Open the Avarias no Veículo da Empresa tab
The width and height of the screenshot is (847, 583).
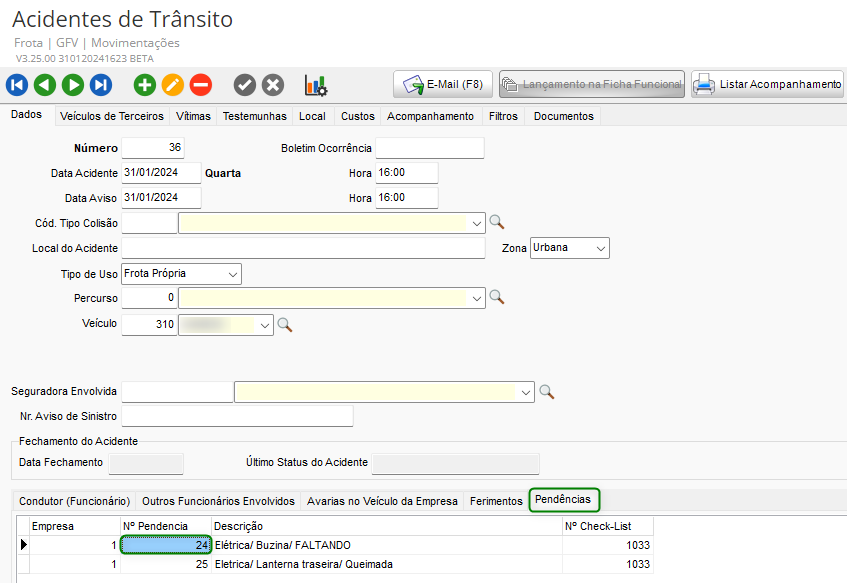pos(382,501)
